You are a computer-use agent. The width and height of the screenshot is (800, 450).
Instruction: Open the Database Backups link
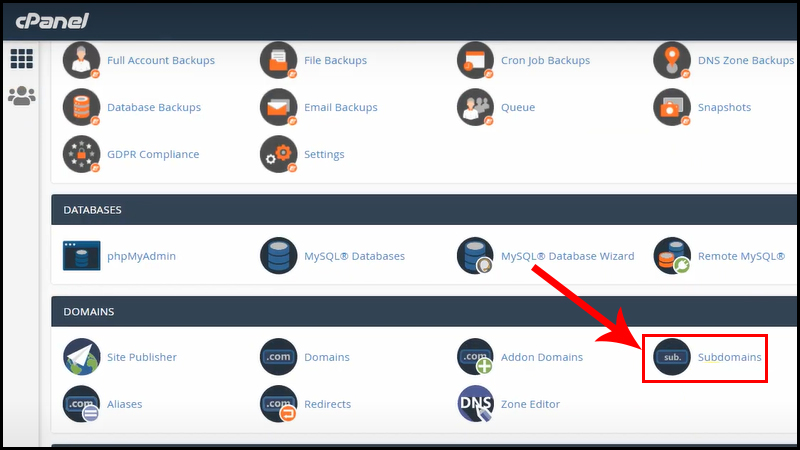click(x=154, y=107)
